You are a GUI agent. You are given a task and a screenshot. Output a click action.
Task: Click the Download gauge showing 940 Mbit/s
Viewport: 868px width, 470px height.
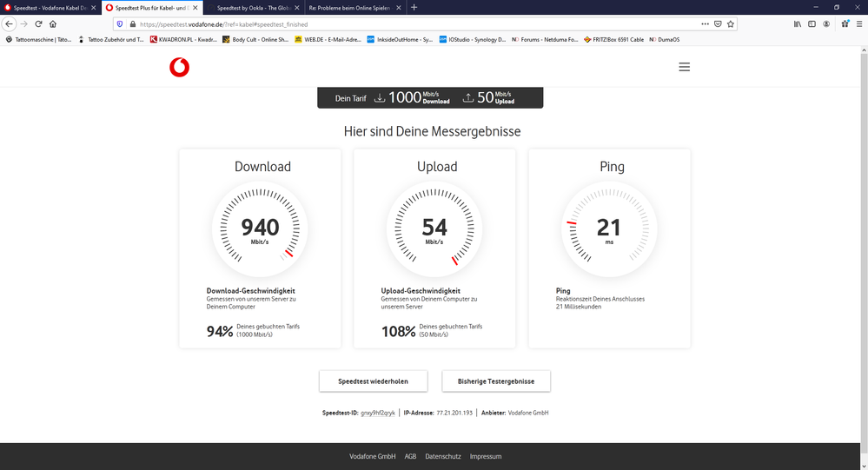[260, 229]
